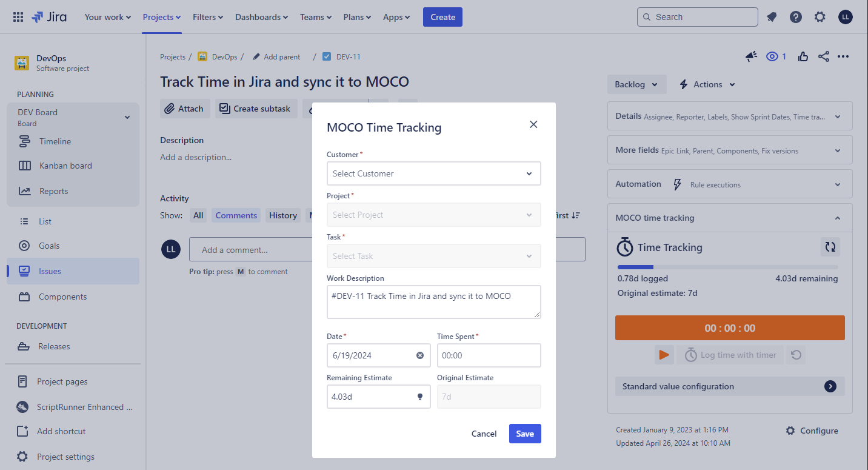The image size is (868, 470).
Task: Click the give feedback megaphone icon
Action: [x=751, y=56]
